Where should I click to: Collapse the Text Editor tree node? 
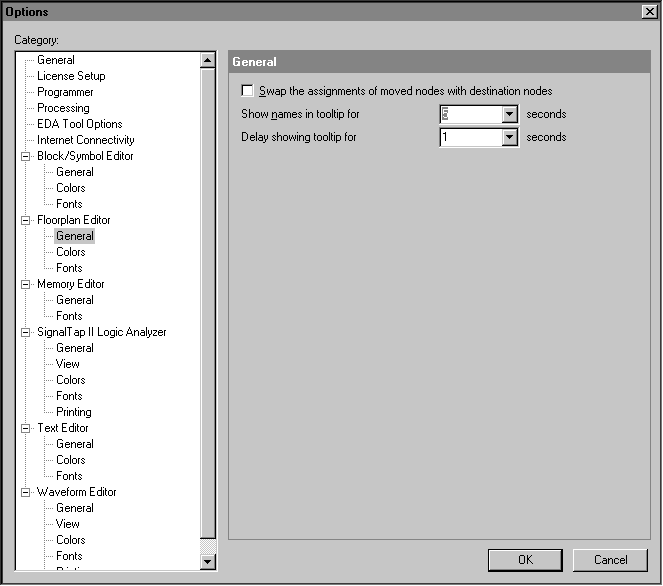click(x=26, y=428)
